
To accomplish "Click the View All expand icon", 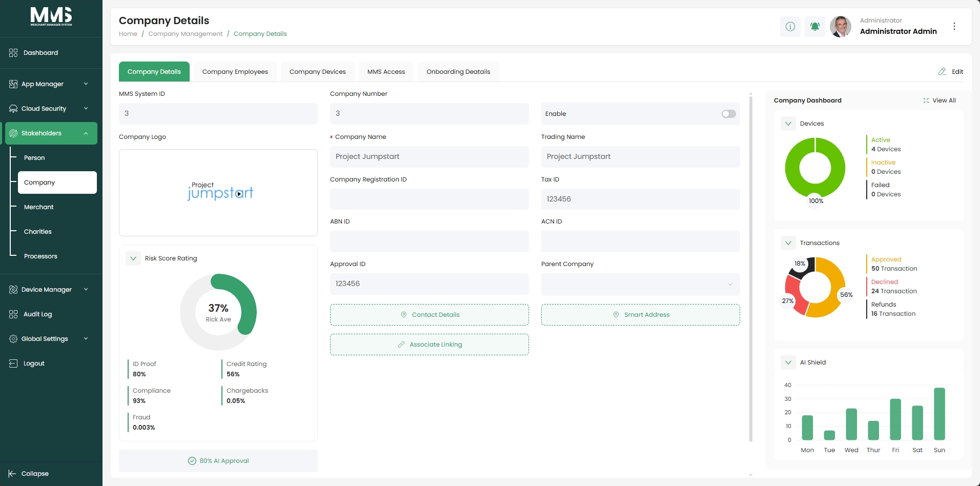I will 926,100.
